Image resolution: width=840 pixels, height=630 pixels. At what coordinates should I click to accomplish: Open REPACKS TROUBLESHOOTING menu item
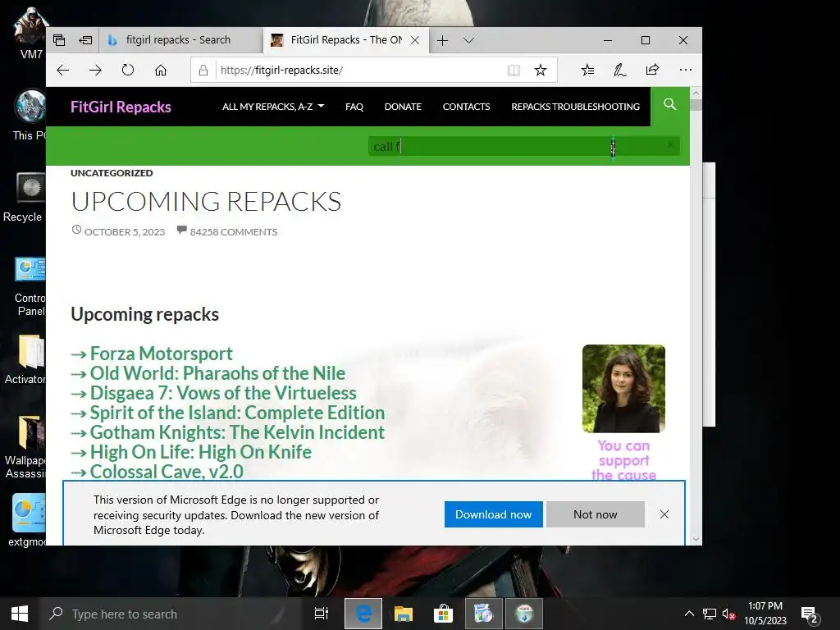(575, 107)
